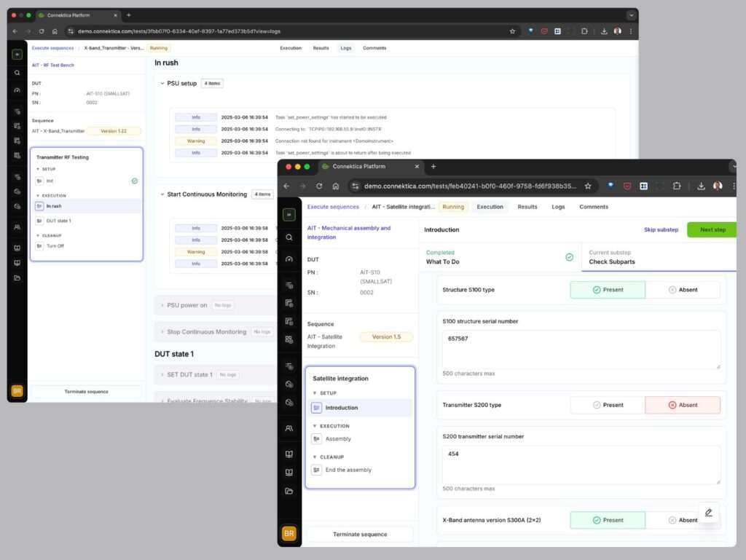Viewport: 746px width, 560px height.
Task: Open folder icon in back window sidebar
Action: pyautogui.click(x=17, y=278)
